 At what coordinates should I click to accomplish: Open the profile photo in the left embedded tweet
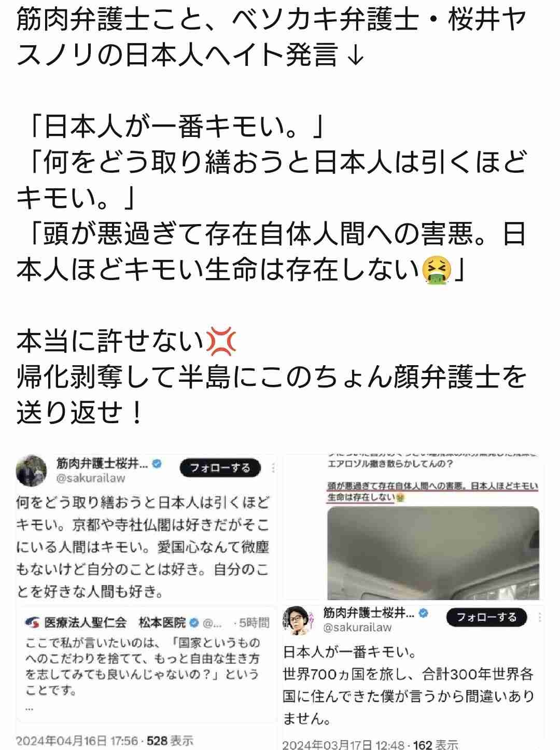(31, 469)
